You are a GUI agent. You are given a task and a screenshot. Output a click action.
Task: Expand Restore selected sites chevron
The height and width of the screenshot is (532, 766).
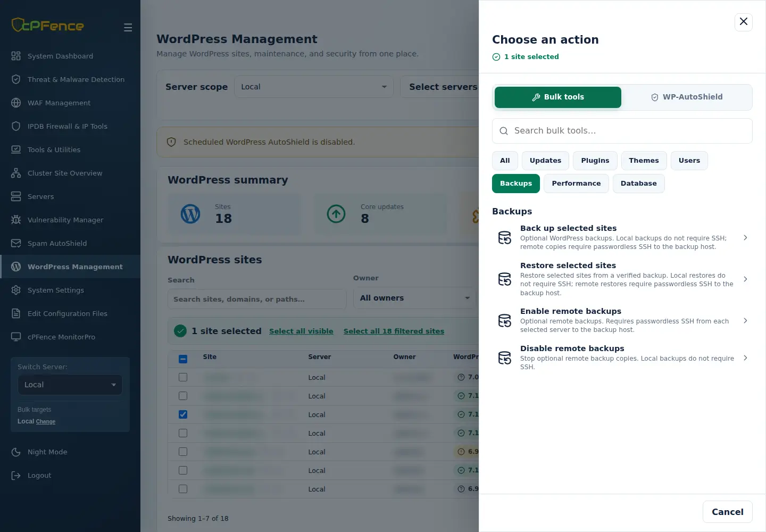click(x=745, y=279)
